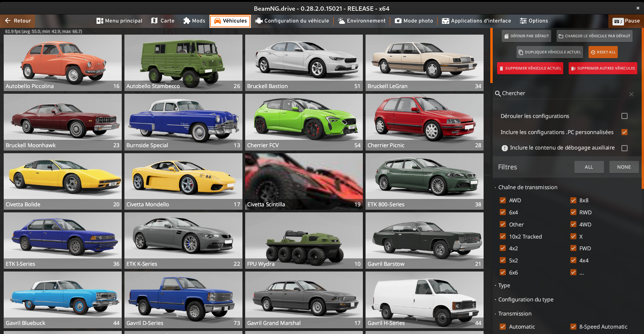Clear the search with the X icon
Viewport: 644px width, 334px height.
coord(631,94)
